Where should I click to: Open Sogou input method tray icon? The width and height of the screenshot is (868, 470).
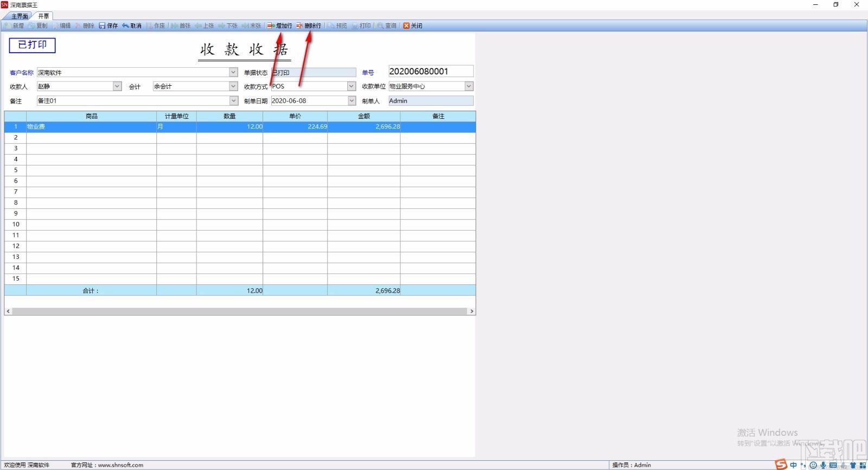781,465
